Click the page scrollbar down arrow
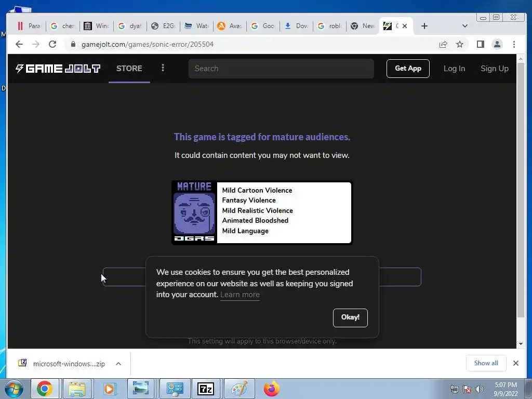 coord(521,344)
